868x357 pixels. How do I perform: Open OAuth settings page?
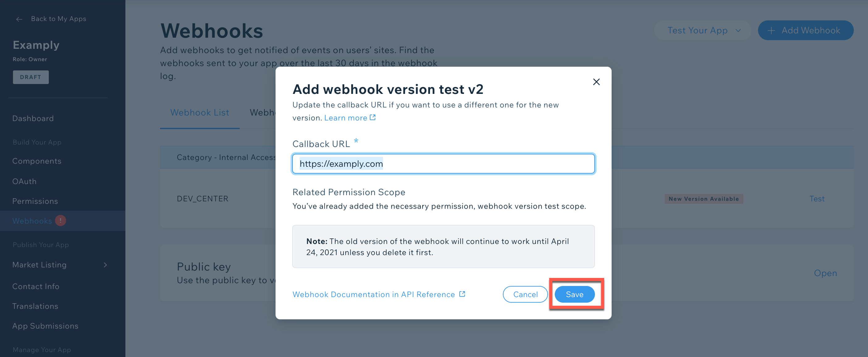[24, 182]
